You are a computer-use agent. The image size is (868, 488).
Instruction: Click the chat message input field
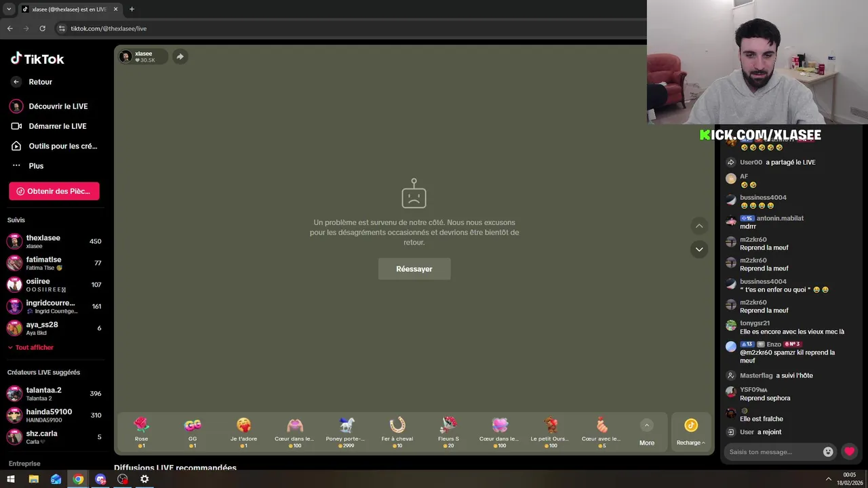(773, 452)
